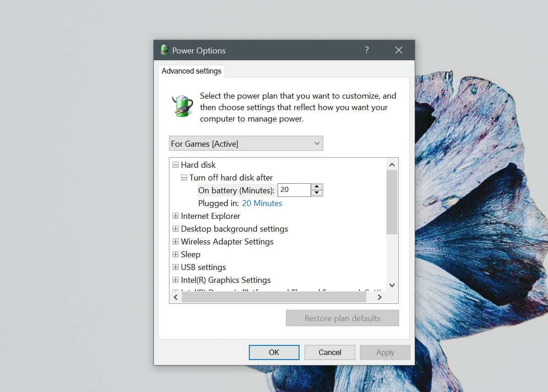Click the help question mark icon
The height and width of the screenshot is (392, 548).
(367, 50)
